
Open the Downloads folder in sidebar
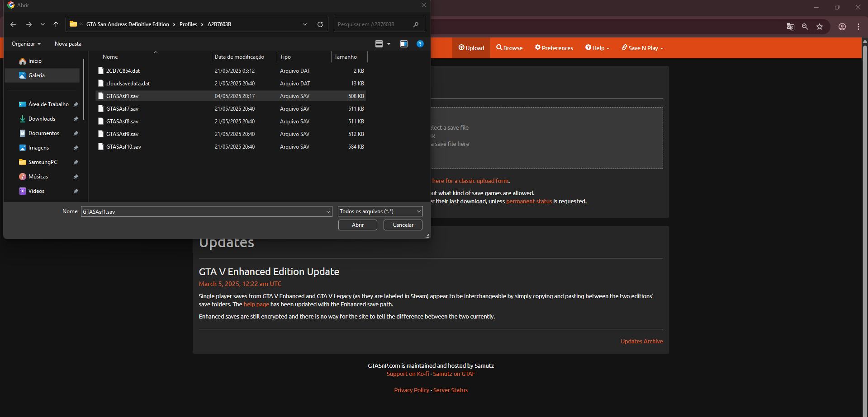[42, 119]
